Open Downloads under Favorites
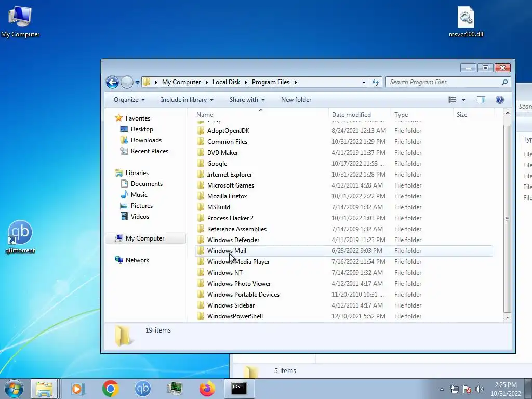The image size is (532, 399). 146,140
